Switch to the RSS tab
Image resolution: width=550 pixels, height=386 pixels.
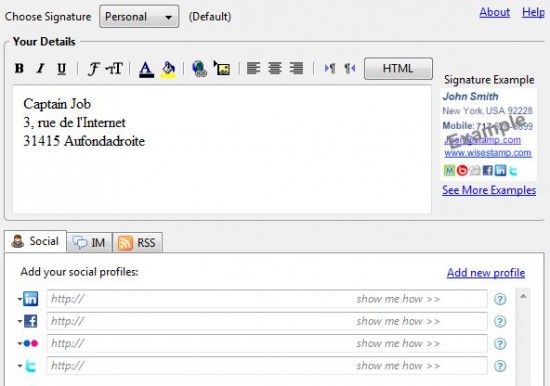138,242
